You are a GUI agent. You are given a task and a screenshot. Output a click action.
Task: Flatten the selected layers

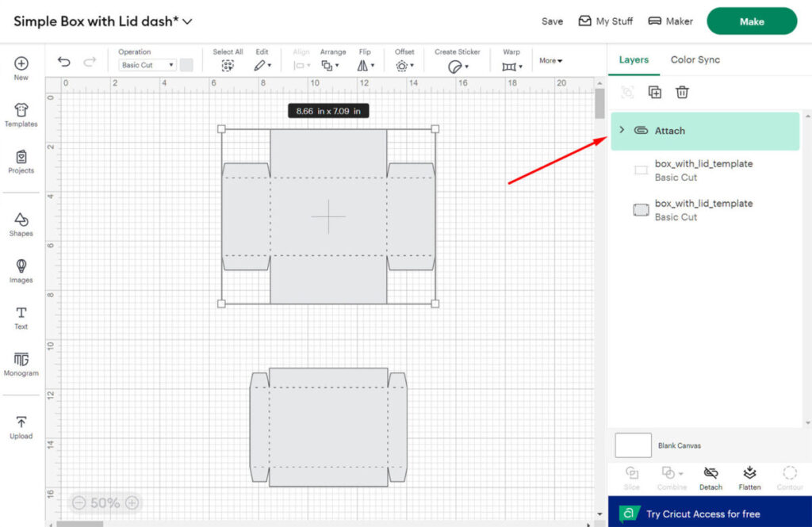[749, 477]
